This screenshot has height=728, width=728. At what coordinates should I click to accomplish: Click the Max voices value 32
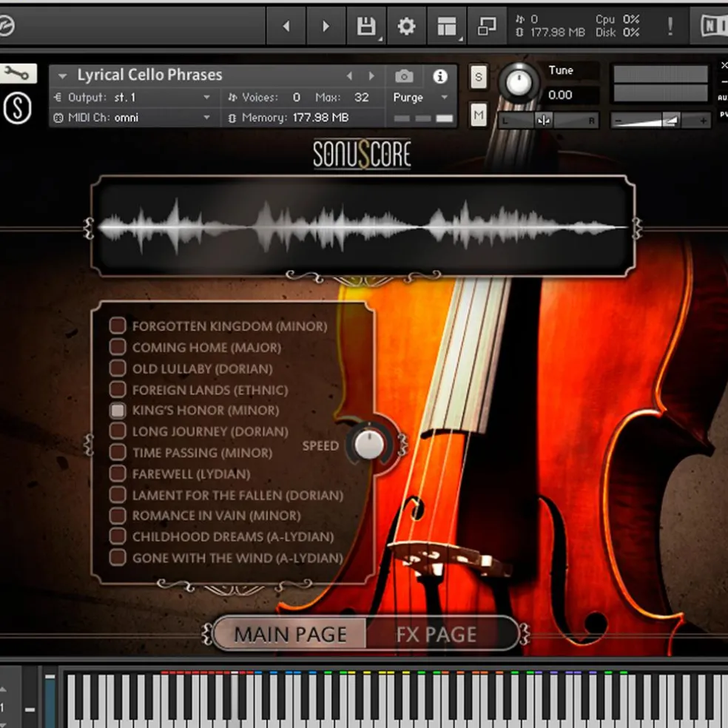[361, 98]
